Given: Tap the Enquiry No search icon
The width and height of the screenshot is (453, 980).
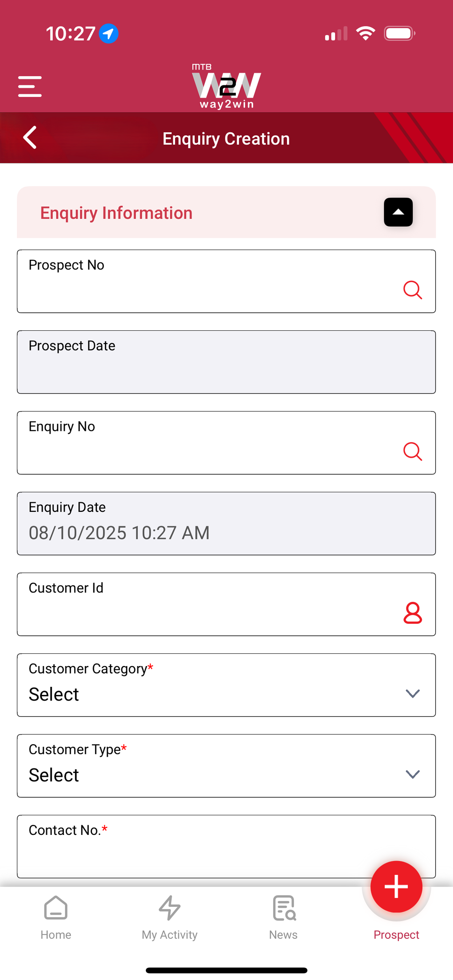Looking at the screenshot, I should [413, 452].
